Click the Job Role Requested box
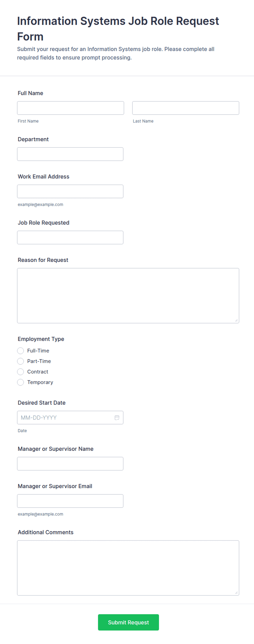 click(70, 238)
